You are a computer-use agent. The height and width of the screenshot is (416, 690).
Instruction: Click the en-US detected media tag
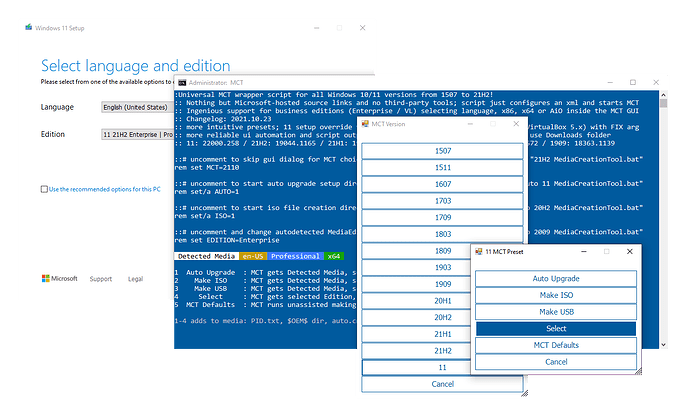coord(253,256)
